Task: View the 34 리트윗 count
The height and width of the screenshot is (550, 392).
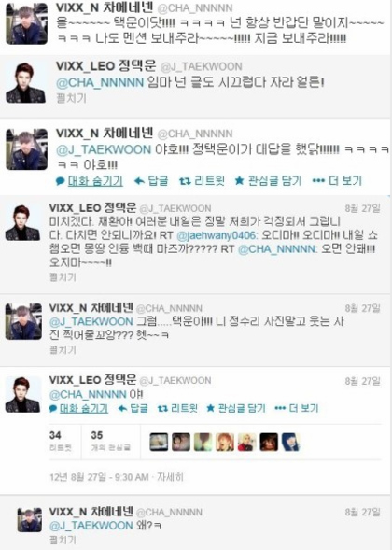Action: [61, 441]
